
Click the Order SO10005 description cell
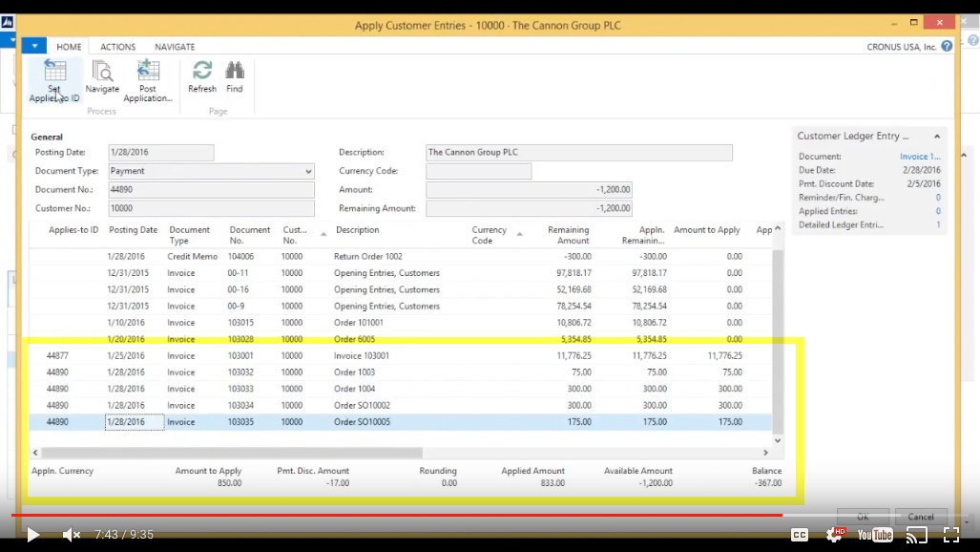click(362, 422)
